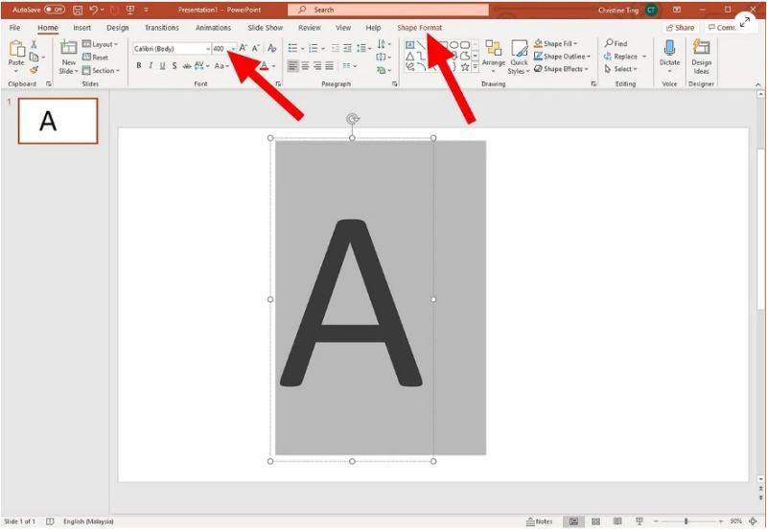Select the star shape in gallery
767x532 pixels.
point(465,66)
